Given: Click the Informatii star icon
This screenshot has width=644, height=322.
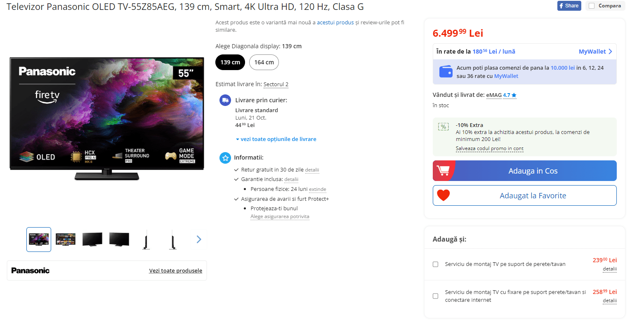Looking at the screenshot, I should coord(225,158).
